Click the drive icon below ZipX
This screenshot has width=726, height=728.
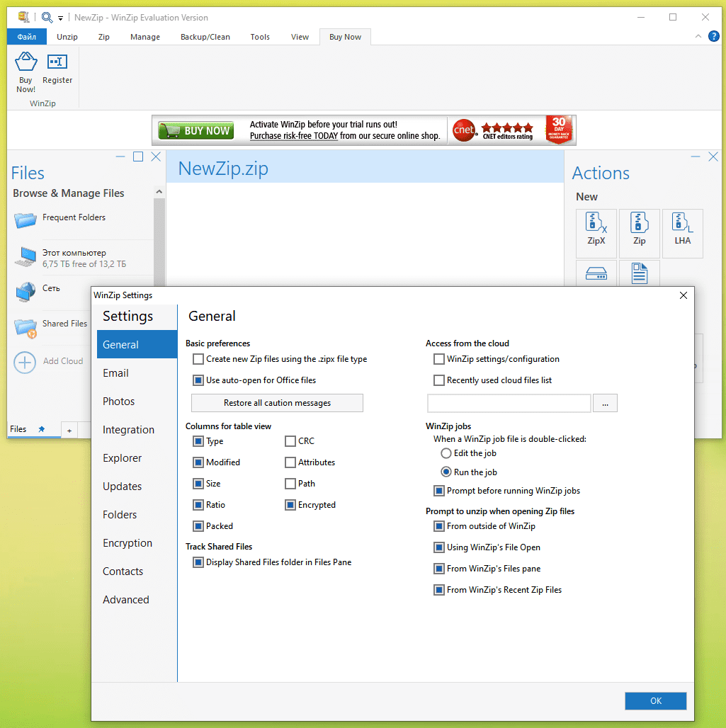click(596, 273)
